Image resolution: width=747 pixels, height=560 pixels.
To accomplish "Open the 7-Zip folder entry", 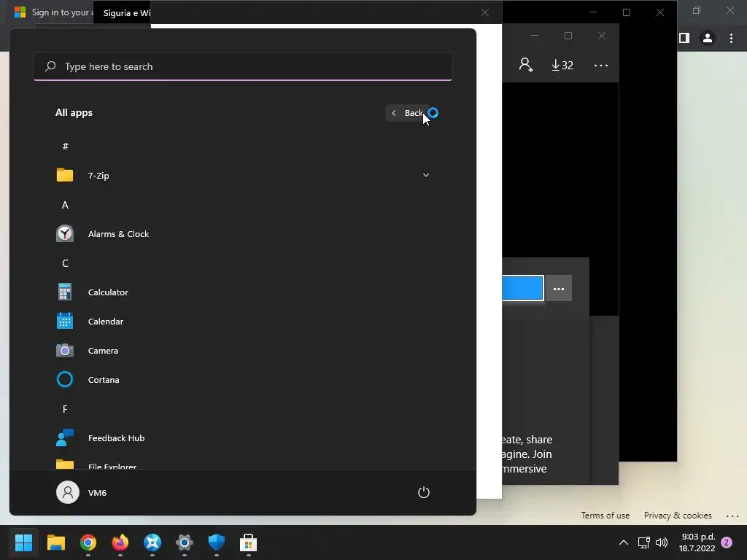I will coord(242,175).
